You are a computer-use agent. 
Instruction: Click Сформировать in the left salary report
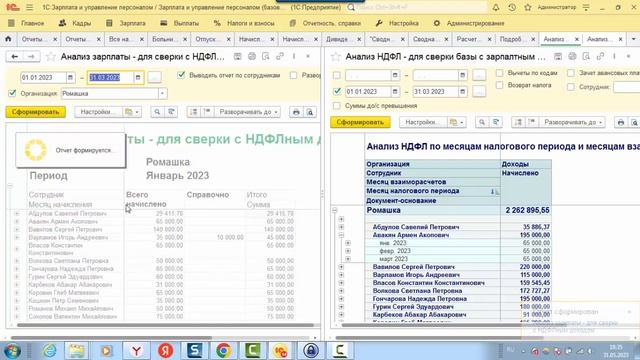pos(36,112)
